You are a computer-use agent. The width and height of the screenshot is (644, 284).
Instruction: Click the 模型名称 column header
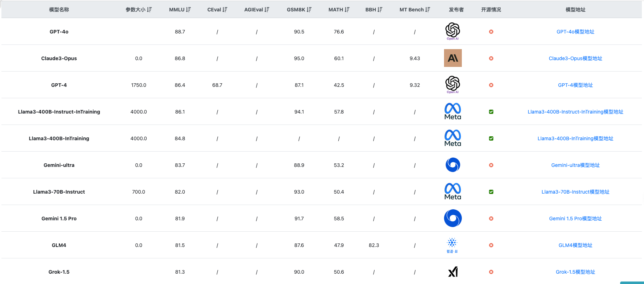[x=59, y=10]
